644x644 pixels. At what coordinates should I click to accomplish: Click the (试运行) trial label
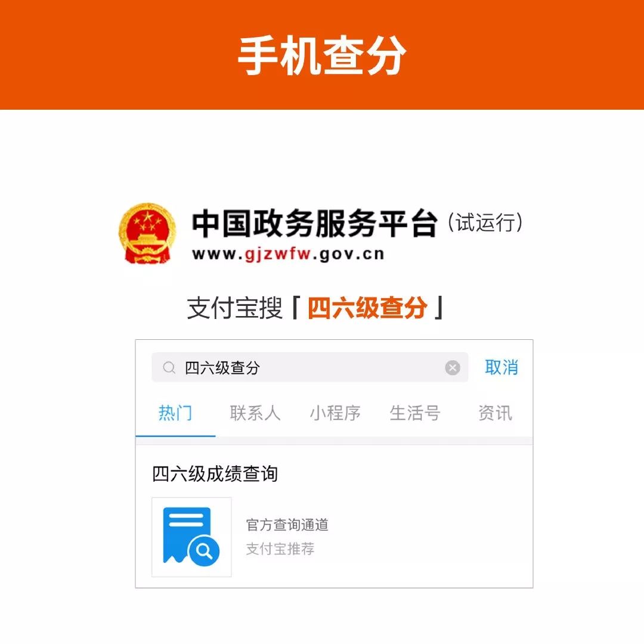pos(485,222)
